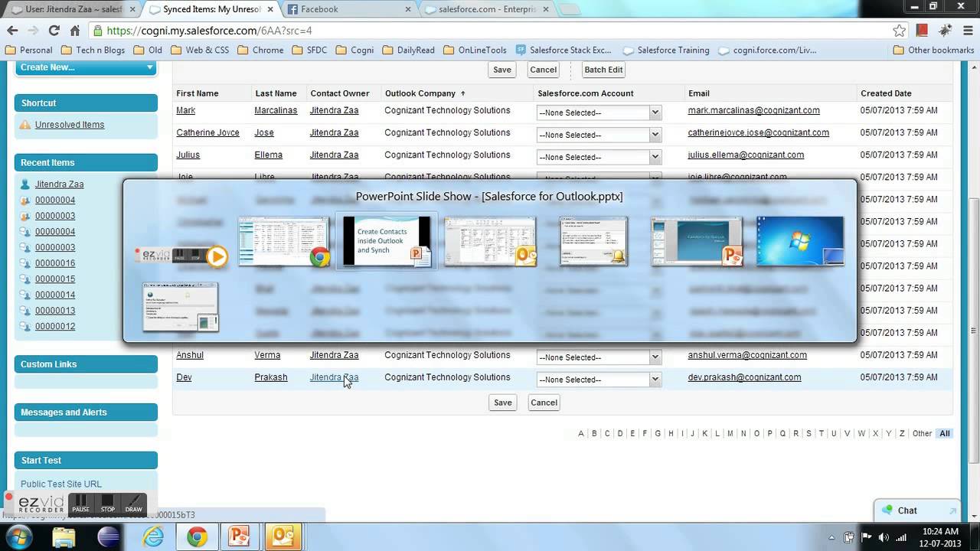Viewport: 980px width, 551px height.
Task: Open the Outlook taskbar icon
Action: coord(282,537)
